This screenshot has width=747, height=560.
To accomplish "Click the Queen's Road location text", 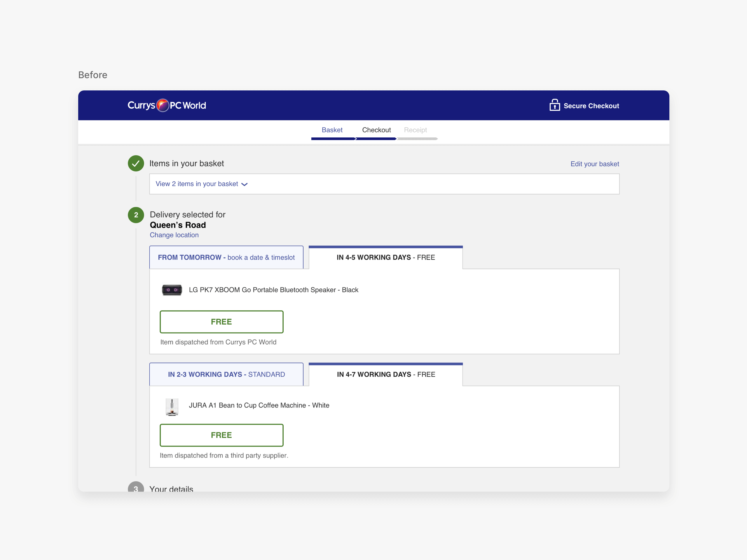I will tap(178, 225).
